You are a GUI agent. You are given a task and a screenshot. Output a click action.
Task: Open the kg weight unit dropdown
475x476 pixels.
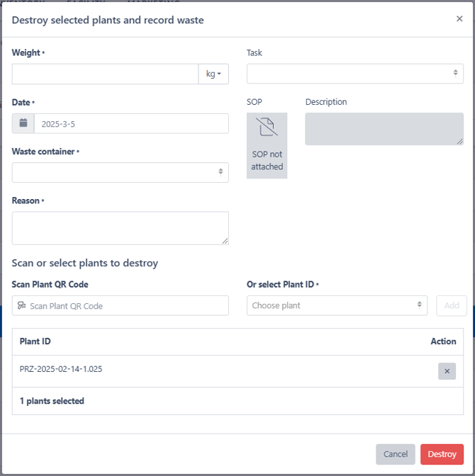coord(213,74)
